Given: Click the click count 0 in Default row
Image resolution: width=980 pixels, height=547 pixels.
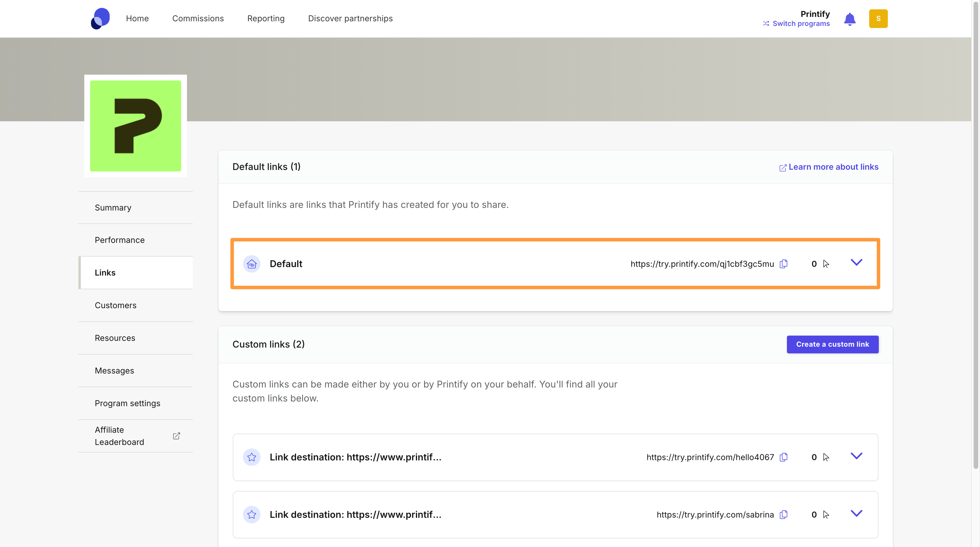Looking at the screenshot, I should pyautogui.click(x=814, y=264).
